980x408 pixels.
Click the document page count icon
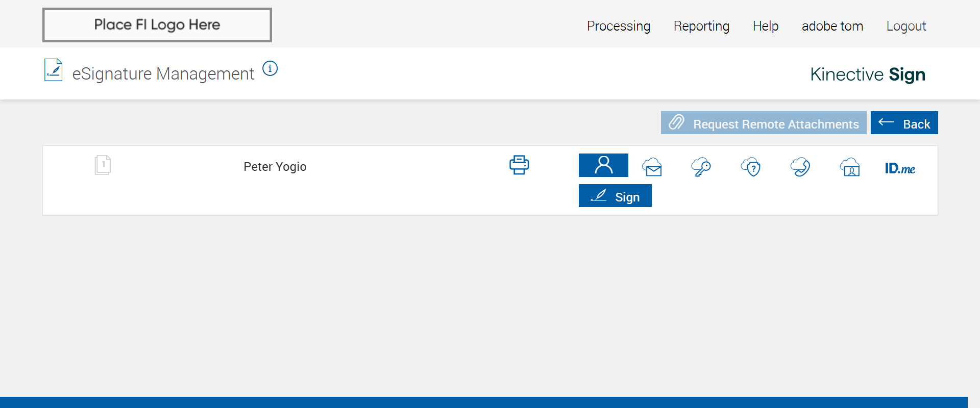(103, 165)
